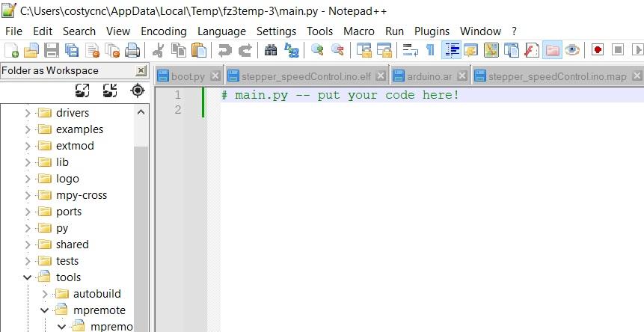This screenshot has width=644, height=332.
Task: Expand the mpy-cross folder
Action: 28,195
